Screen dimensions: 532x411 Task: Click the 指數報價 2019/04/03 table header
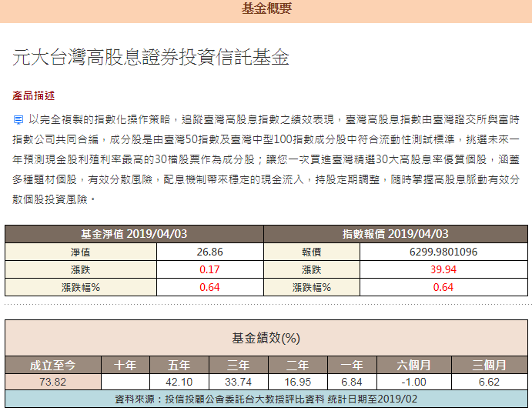point(396,234)
